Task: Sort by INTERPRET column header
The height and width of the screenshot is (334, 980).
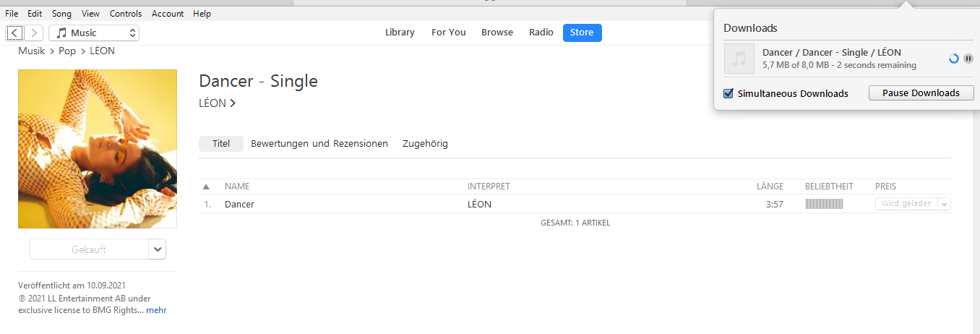Action: point(489,187)
